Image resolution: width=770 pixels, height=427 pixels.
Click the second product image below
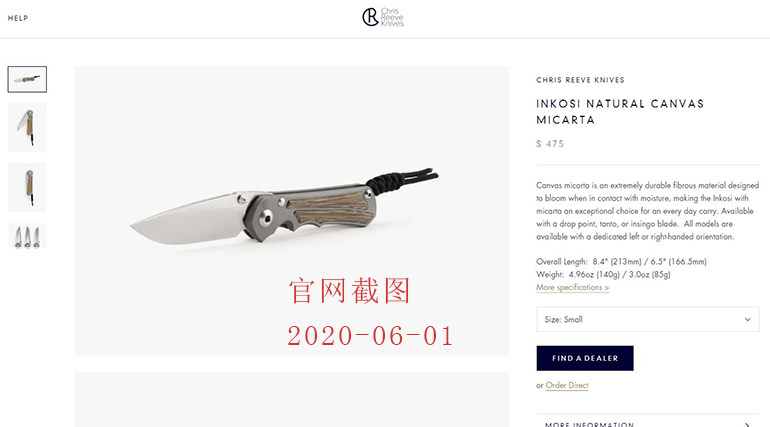[x=292, y=400]
